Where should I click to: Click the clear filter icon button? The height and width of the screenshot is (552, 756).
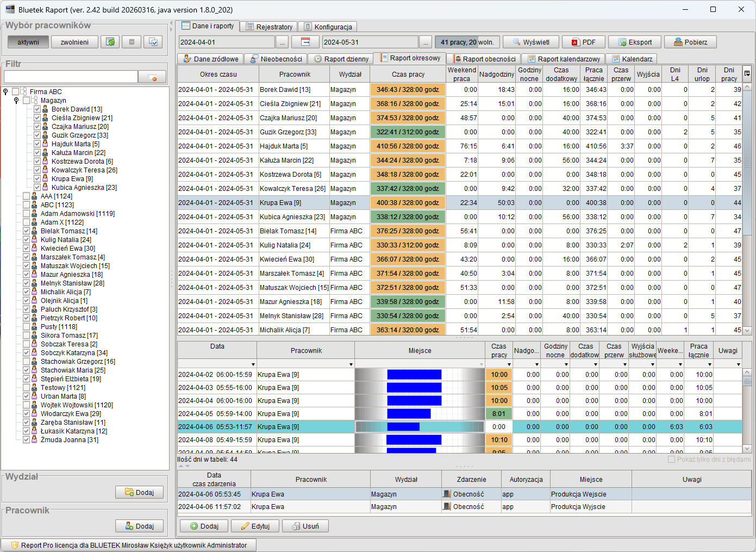click(152, 77)
